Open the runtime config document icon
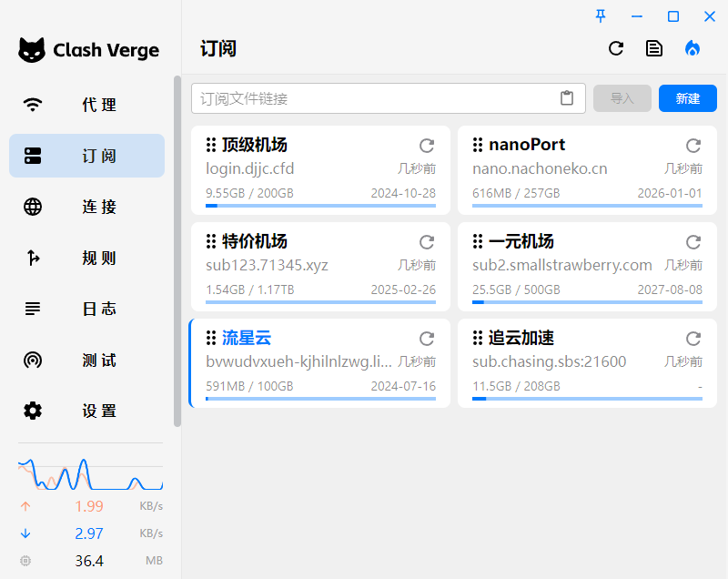 click(653, 48)
